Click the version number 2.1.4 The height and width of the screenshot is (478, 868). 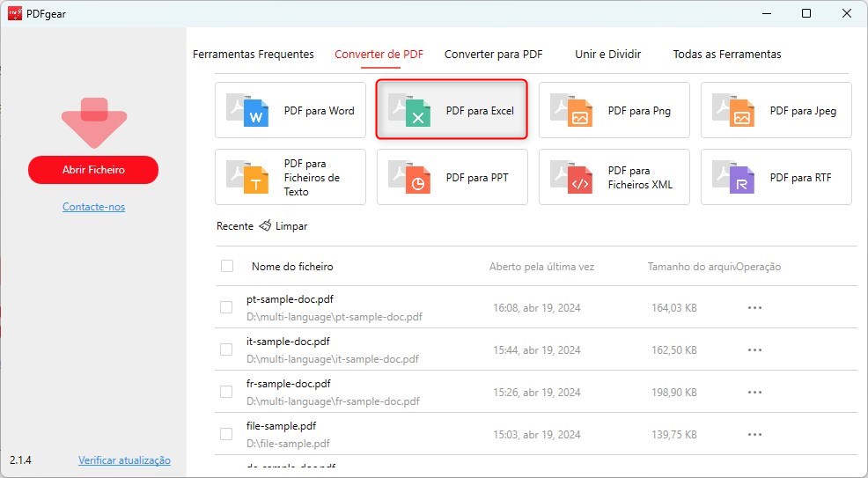click(20, 460)
